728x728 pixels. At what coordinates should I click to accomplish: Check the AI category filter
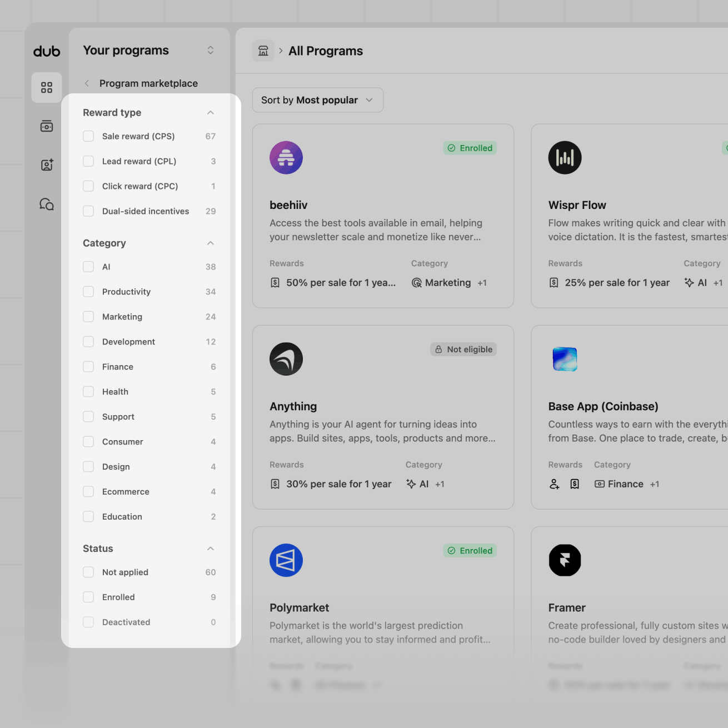coord(88,267)
